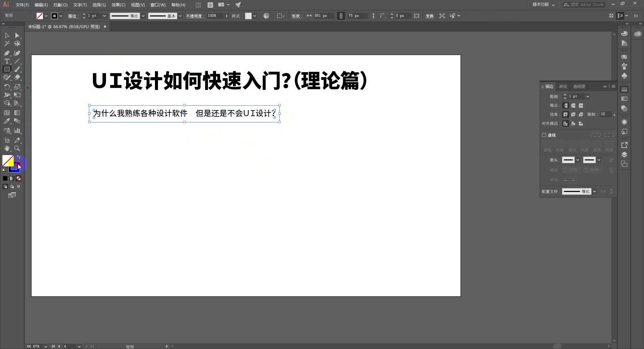Align stroke to outside in 对齐描边
This screenshot has height=349, width=644.
coord(581,123)
